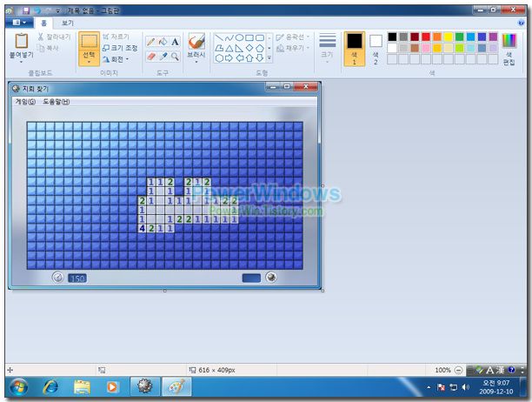Open the Rotate (회전) dropdown

[x=116, y=59]
